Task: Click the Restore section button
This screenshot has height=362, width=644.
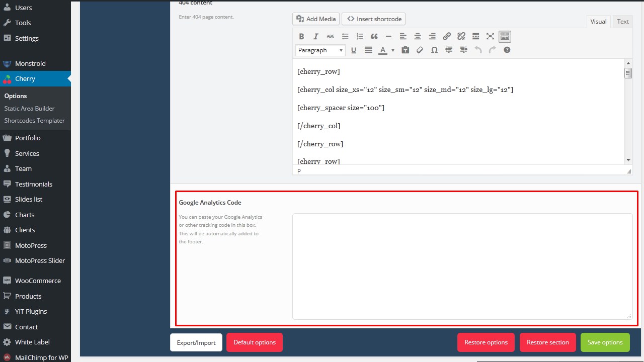Action: pos(548,342)
